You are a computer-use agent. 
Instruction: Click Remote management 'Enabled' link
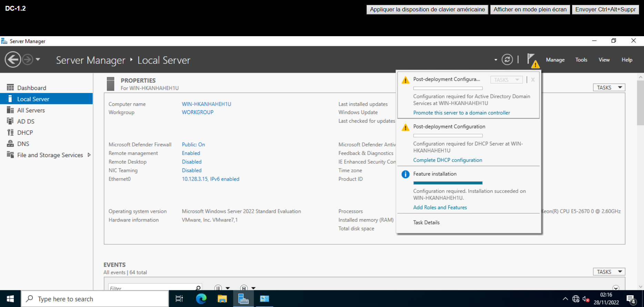coord(191,153)
